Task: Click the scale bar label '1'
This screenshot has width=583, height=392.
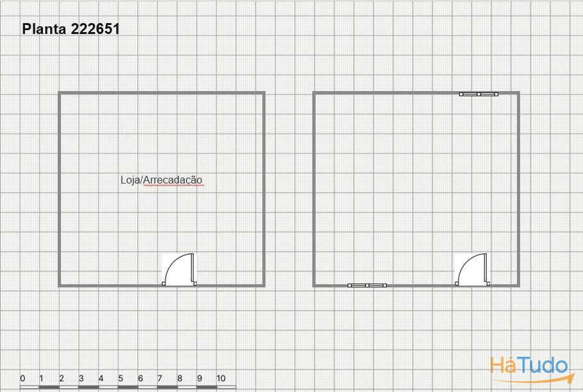Action: (x=41, y=379)
